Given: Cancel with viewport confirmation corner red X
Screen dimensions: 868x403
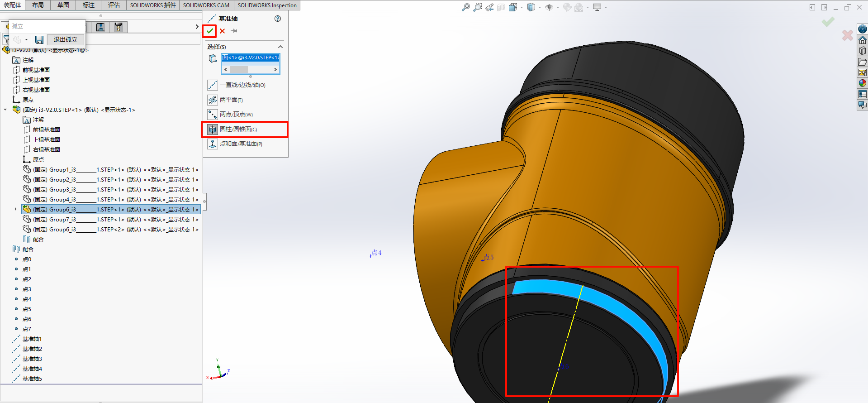Looking at the screenshot, I should tap(848, 35).
